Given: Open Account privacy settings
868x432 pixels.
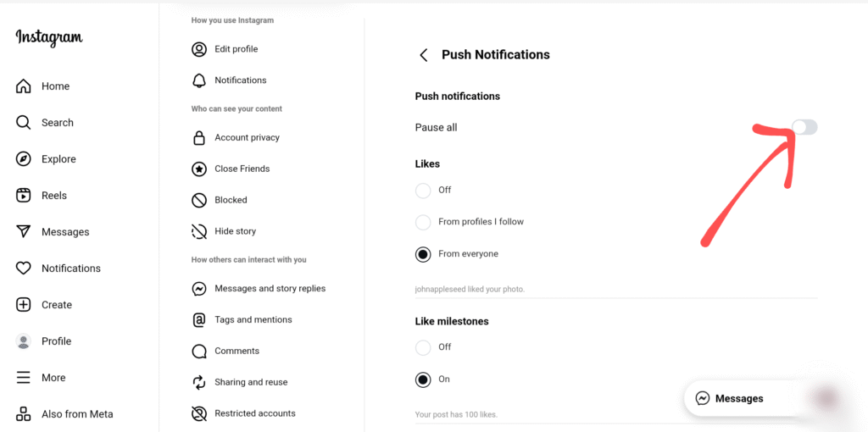Looking at the screenshot, I should coord(246,138).
